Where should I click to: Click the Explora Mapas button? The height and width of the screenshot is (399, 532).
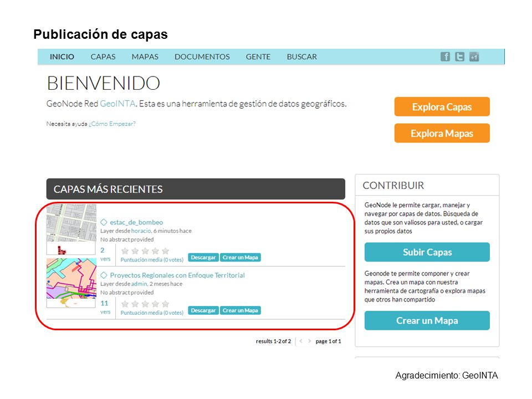442,133
